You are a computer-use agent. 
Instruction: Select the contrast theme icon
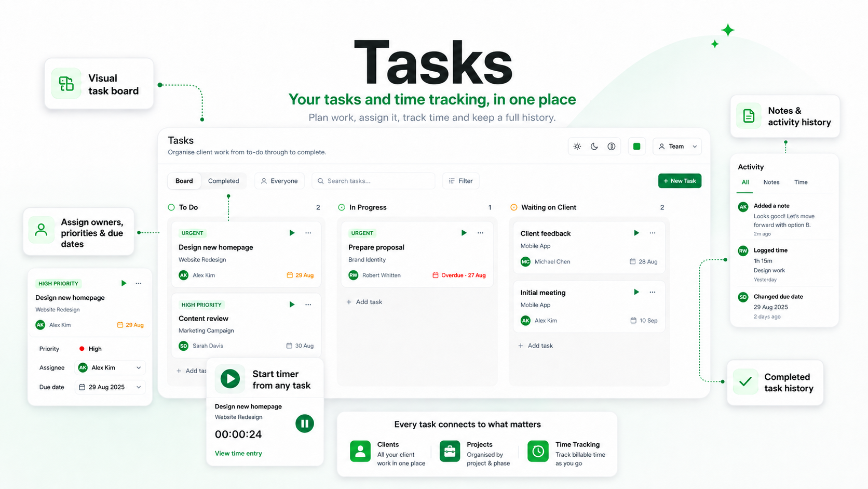tap(612, 147)
